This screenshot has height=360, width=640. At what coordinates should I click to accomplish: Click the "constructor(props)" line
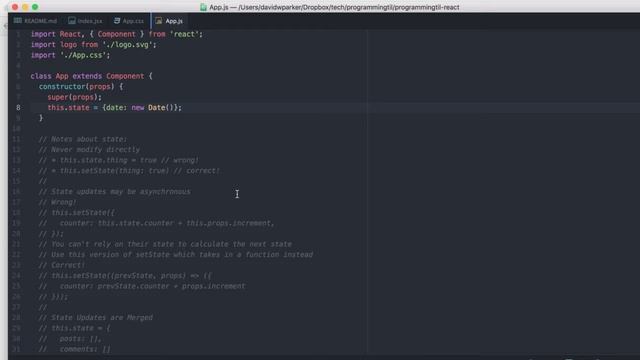(81, 87)
